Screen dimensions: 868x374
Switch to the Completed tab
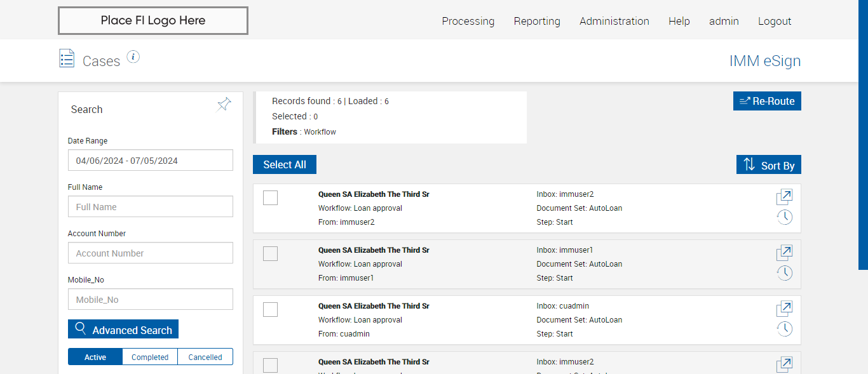coord(150,357)
